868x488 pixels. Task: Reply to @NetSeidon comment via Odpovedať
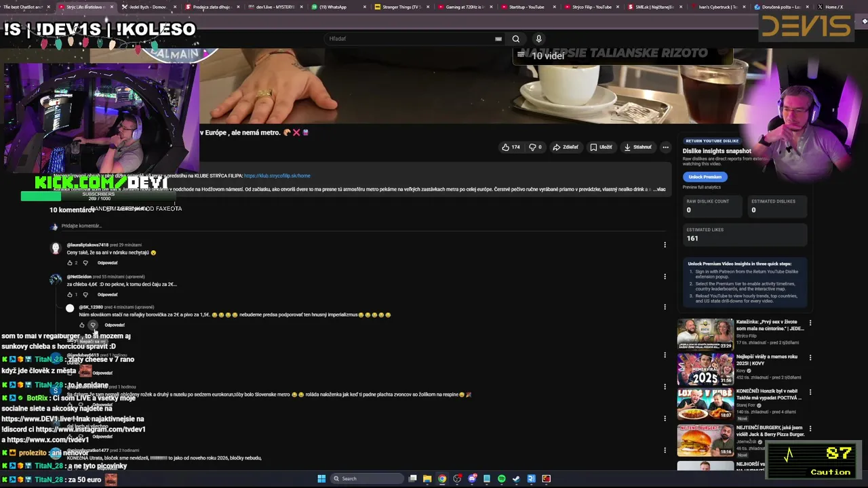[x=107, y=294]
